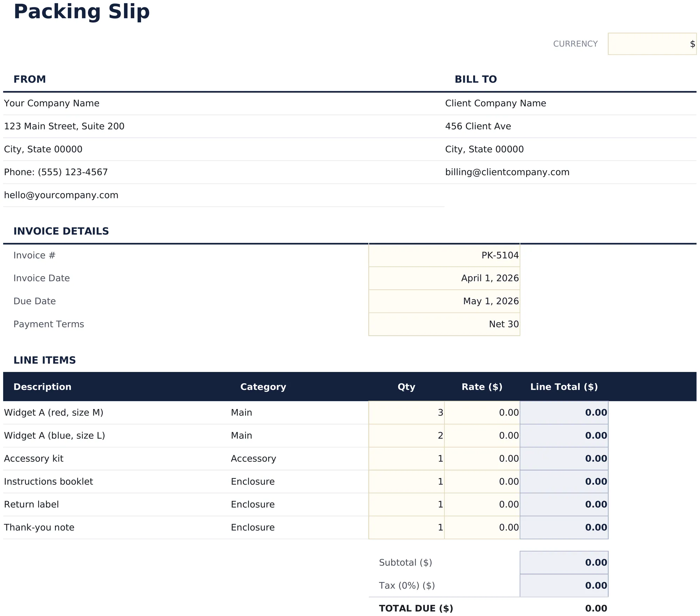
Task: Click the 'Line Total ($)' column header
Action: tap(564, 387)
